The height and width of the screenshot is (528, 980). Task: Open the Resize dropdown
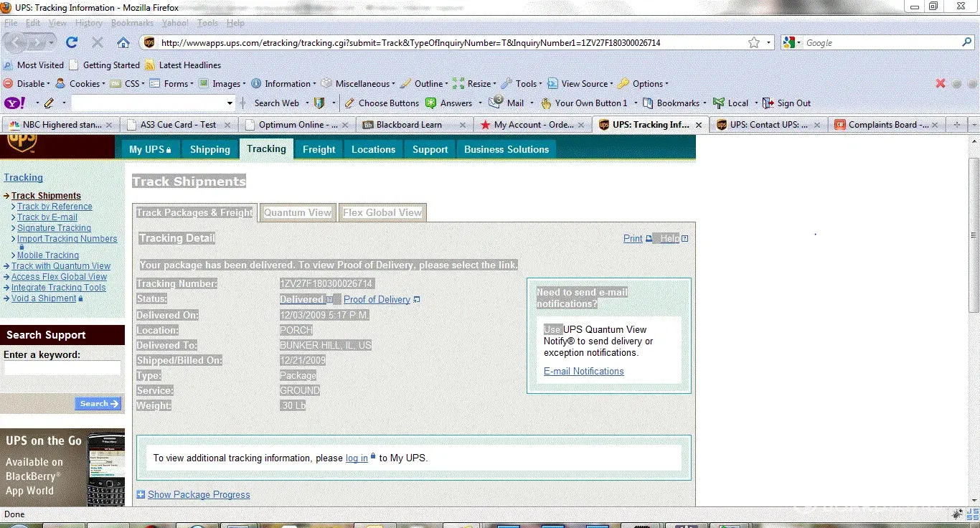[476, 84]
